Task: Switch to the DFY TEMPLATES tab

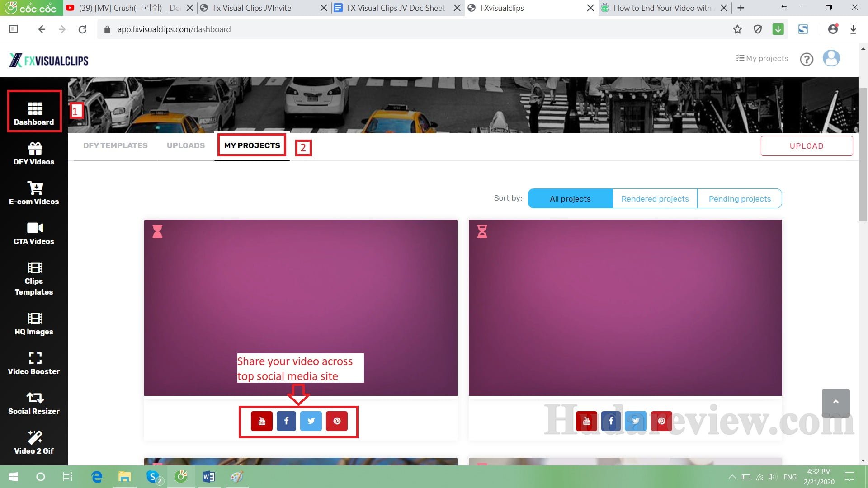Action: click(115, 145)
